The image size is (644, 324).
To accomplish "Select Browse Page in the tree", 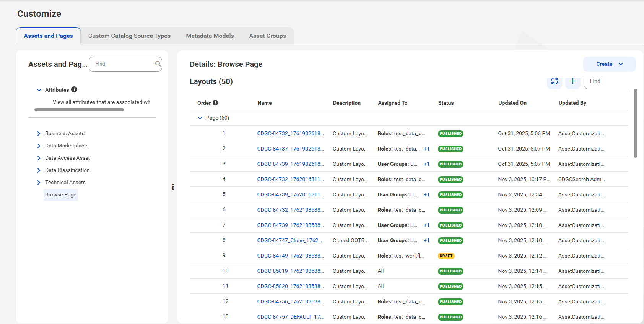I will [x=61, y=195].
